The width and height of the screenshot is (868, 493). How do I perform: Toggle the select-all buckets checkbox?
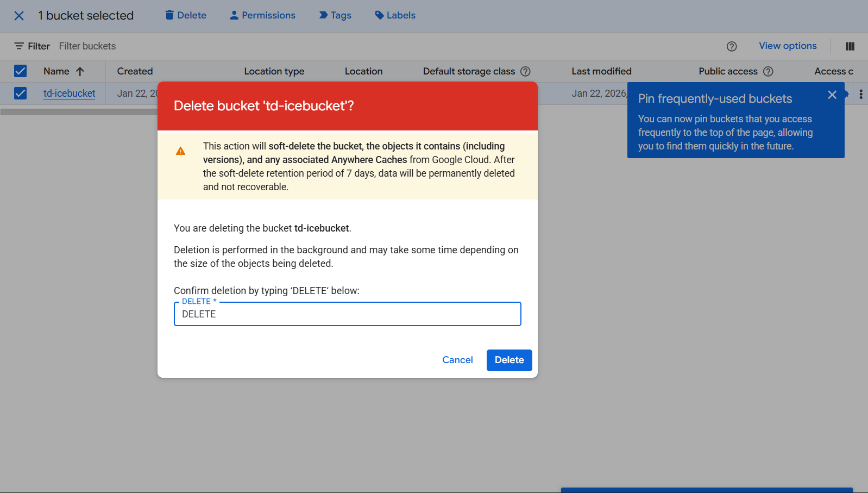point(21,71)
